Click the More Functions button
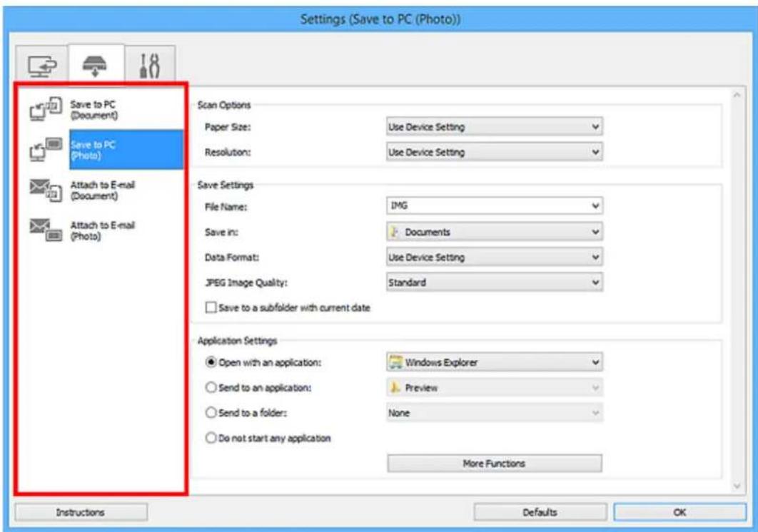The image size is (758, 532). click(494, 464)
